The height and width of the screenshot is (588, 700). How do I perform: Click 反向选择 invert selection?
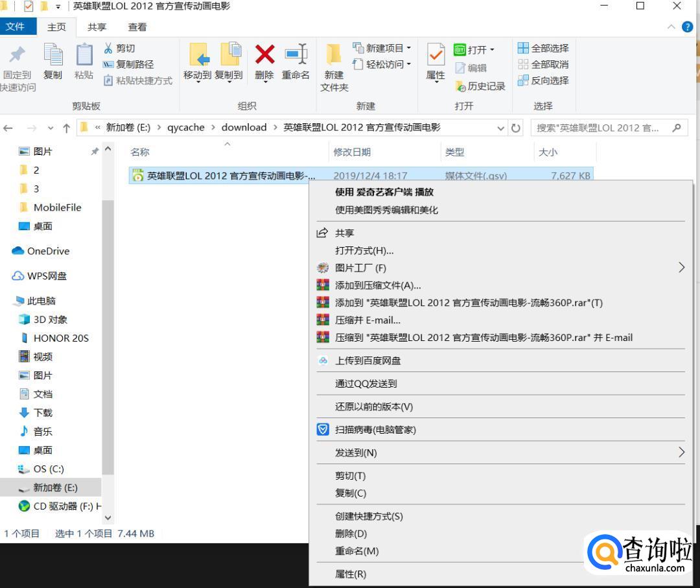tap(543, 80)
